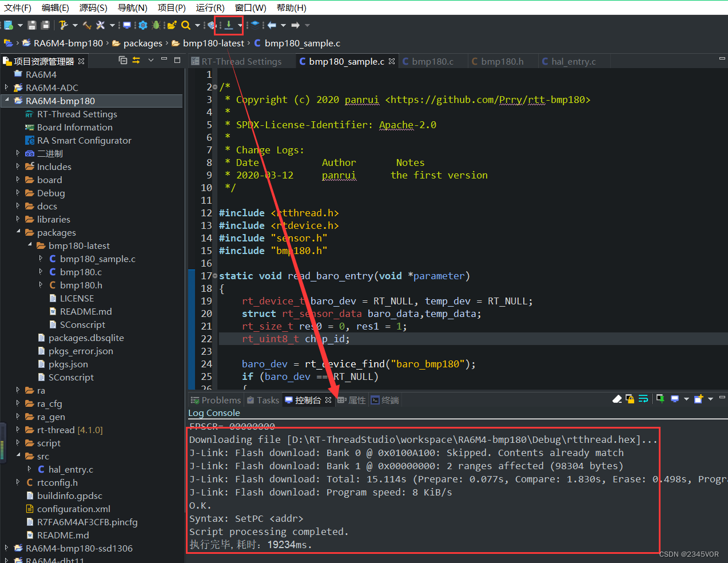Clear the console with eraser icon
This screenshot has width=728, height=563.
(617, 399)
